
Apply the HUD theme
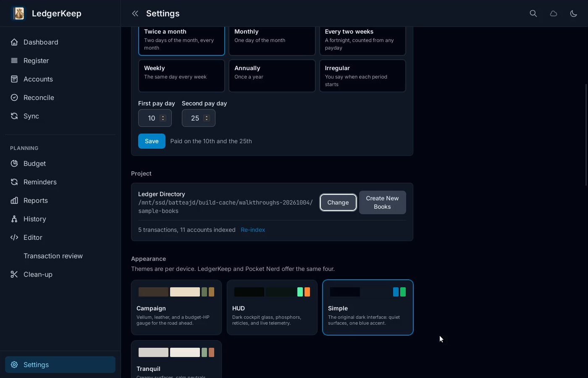click(x=272, y=307)
